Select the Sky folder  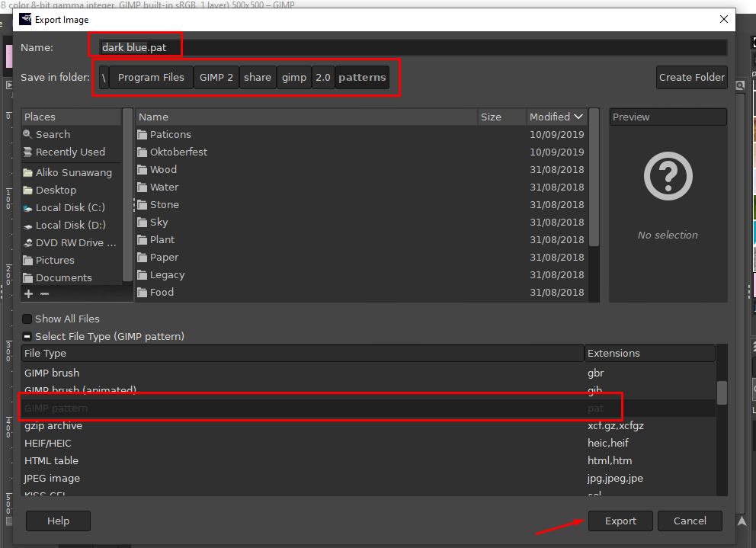coord(361,223)
